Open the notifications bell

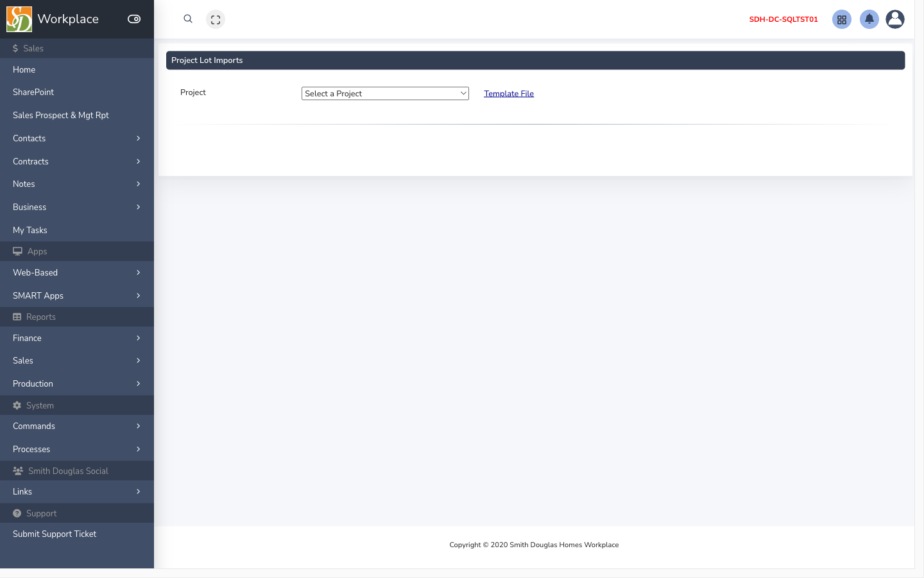click(869, 19)
